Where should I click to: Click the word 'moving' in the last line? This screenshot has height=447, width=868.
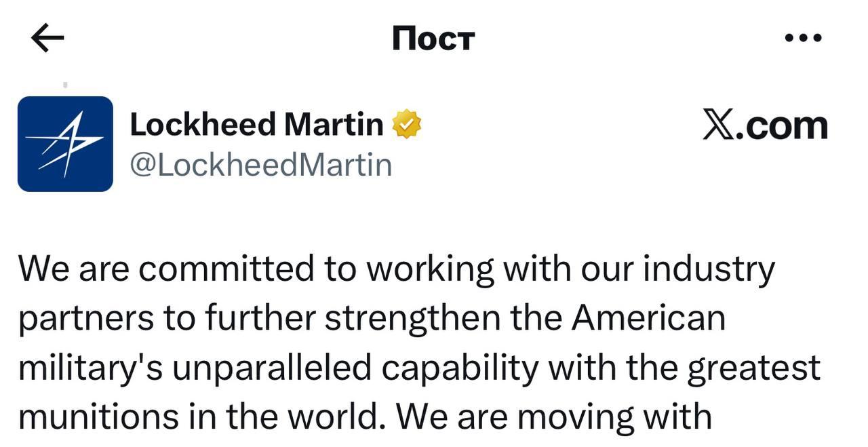pos(575,418)
